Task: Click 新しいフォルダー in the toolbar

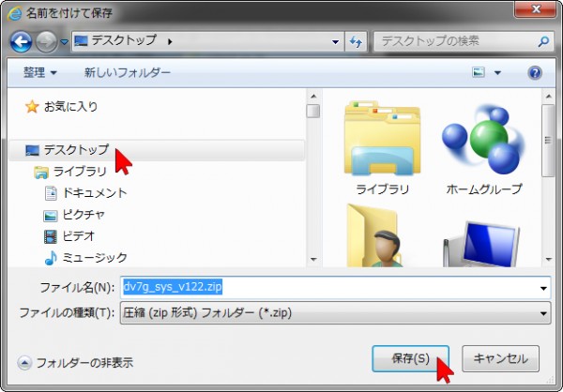Action: coord(128,72)
